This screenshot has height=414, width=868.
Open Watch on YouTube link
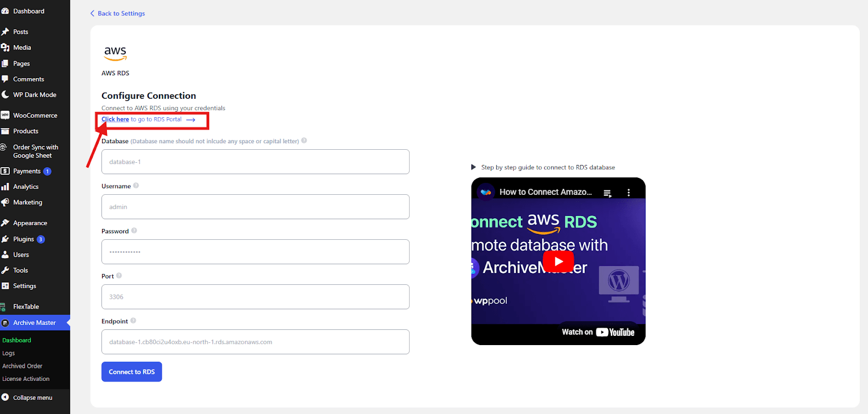click(x=598, y=332)
